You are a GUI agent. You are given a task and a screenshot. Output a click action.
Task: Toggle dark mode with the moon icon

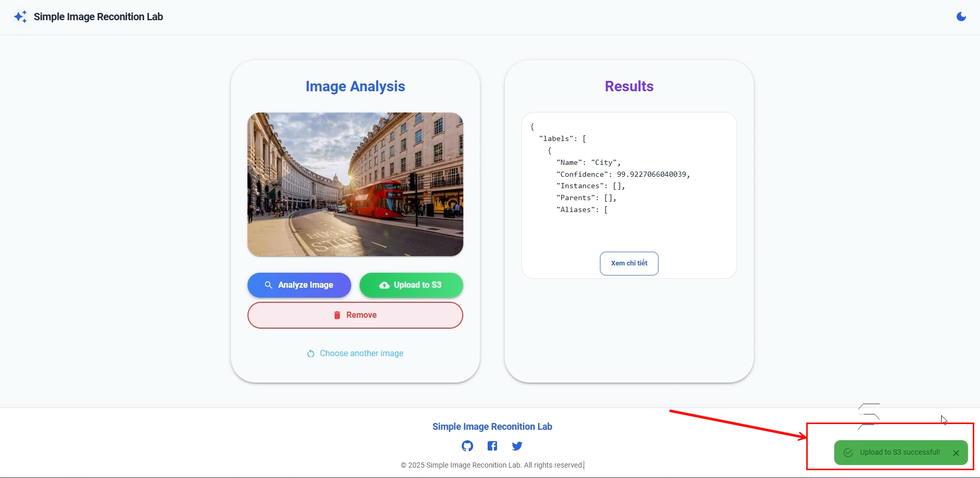pyautogui.click(x=961, y=17)
